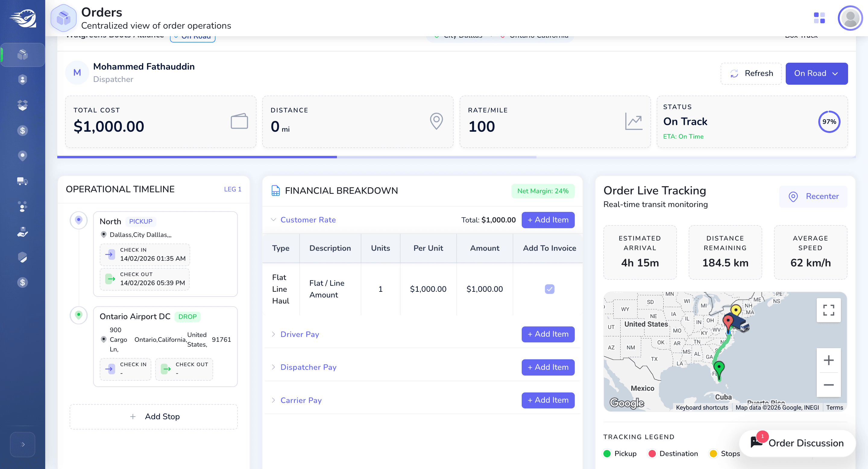This screenshot has width=868, height=469.
Task: Click the Refresh button
Action: click(x=751, y=74)
